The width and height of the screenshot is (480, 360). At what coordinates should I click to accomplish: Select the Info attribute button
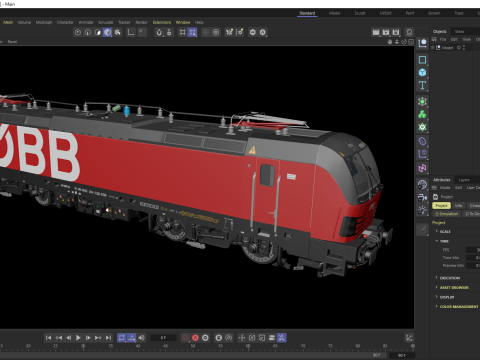[459, 205]
